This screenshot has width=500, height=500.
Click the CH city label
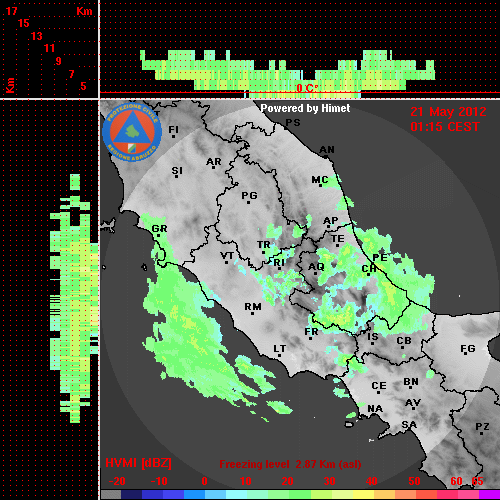point(369,268)
